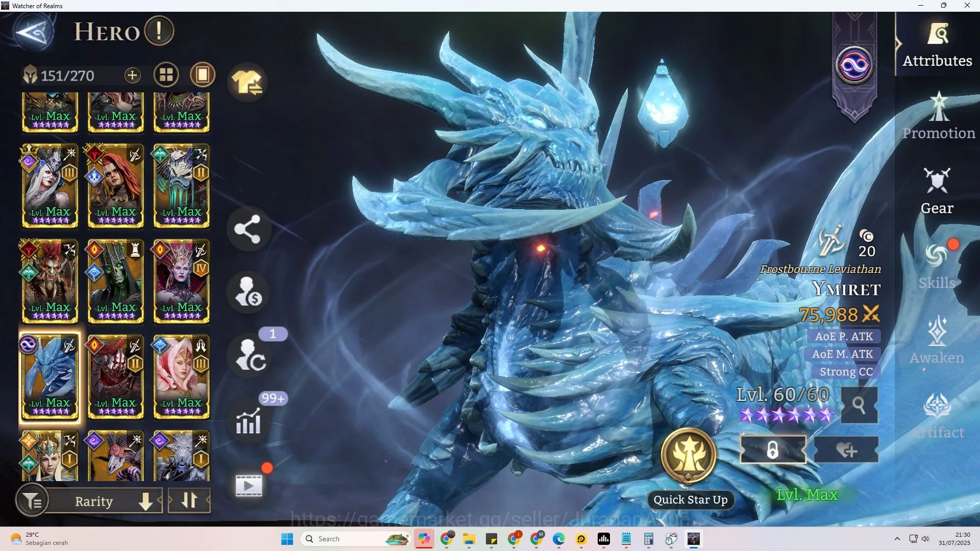Select the red masked warrior hero card
The height and width of the screenshot is (551, 980).
pyautogui.click(x=116, y=378)
